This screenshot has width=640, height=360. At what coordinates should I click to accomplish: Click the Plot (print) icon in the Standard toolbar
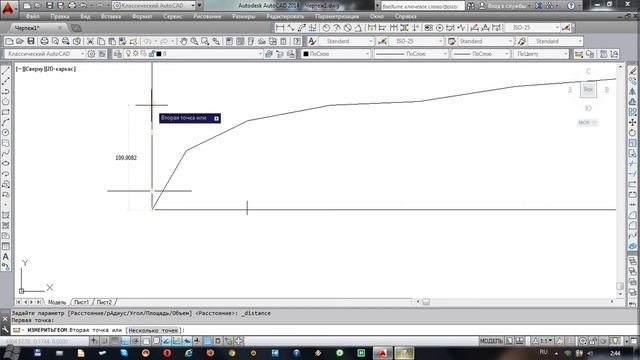tap(44, 41)
